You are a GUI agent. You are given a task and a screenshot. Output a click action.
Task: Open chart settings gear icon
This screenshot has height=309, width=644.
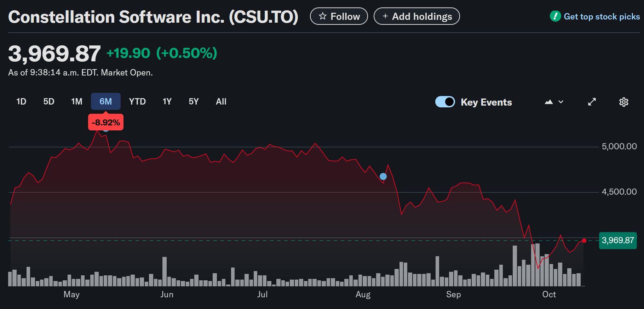pos(623,102)
